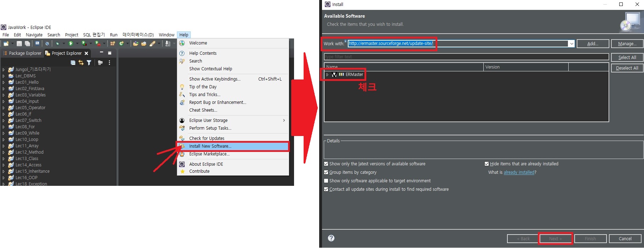The width and height of the screenshot is (644, 248).
Task: Open the Project Explorer filter icon
Action: pyautogui.click(x=89, y=63)
